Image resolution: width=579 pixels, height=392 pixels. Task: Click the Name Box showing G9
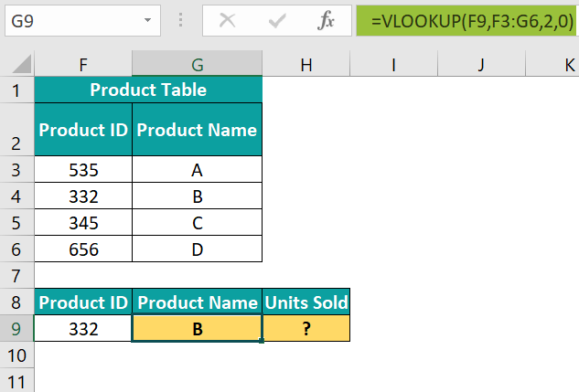(x=82, y=21)
